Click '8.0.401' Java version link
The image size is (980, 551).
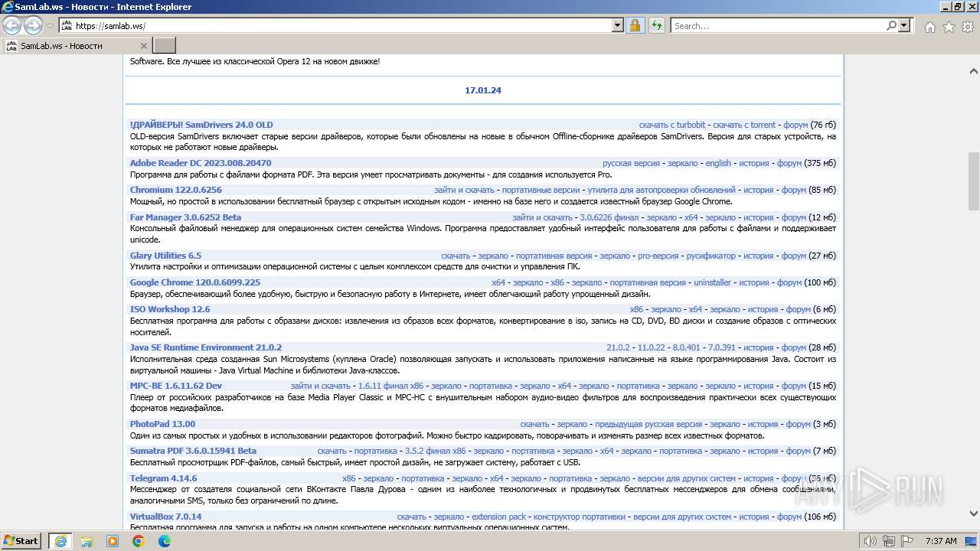(687, 347)
